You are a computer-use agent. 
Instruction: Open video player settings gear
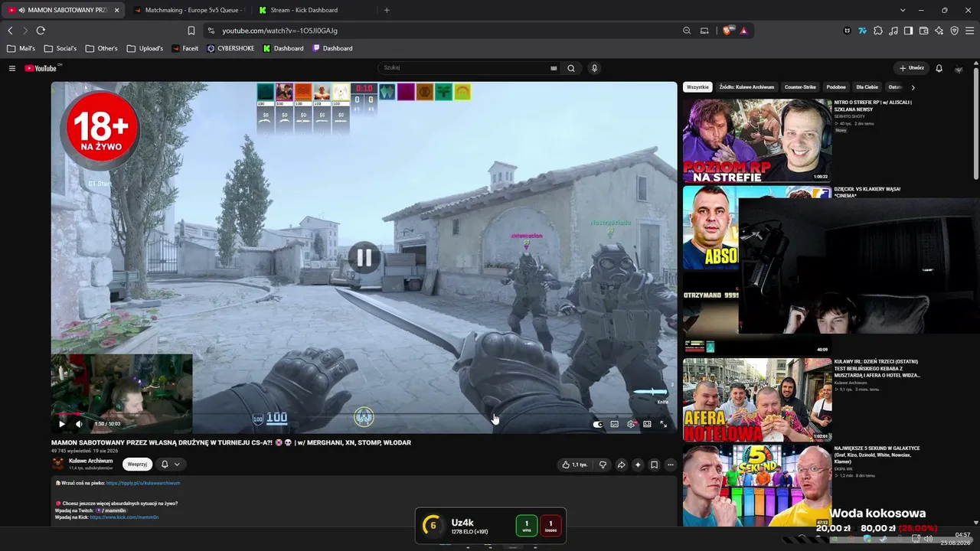click(x=631, y=424)
